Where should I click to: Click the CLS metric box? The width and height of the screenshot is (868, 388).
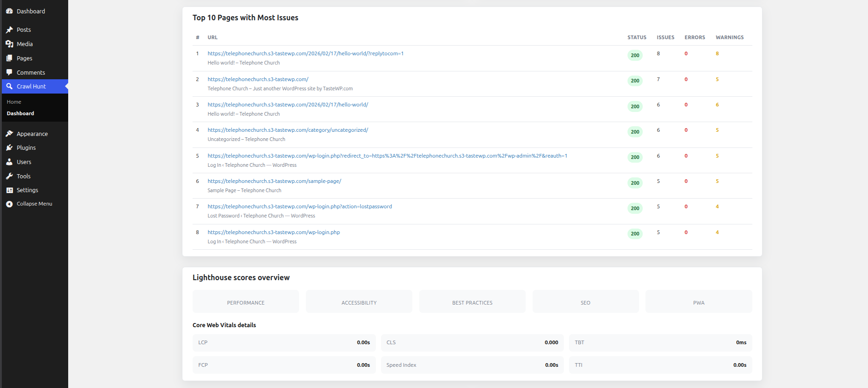472,342
